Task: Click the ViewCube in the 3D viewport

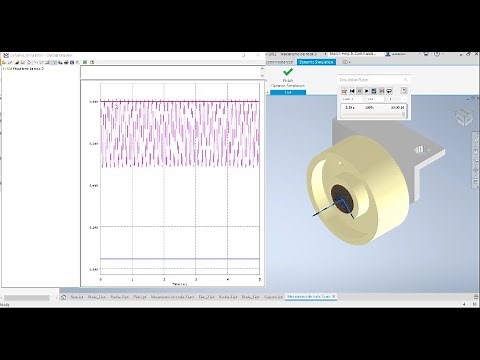Action: pyautogui.click(x=464, y=117)
